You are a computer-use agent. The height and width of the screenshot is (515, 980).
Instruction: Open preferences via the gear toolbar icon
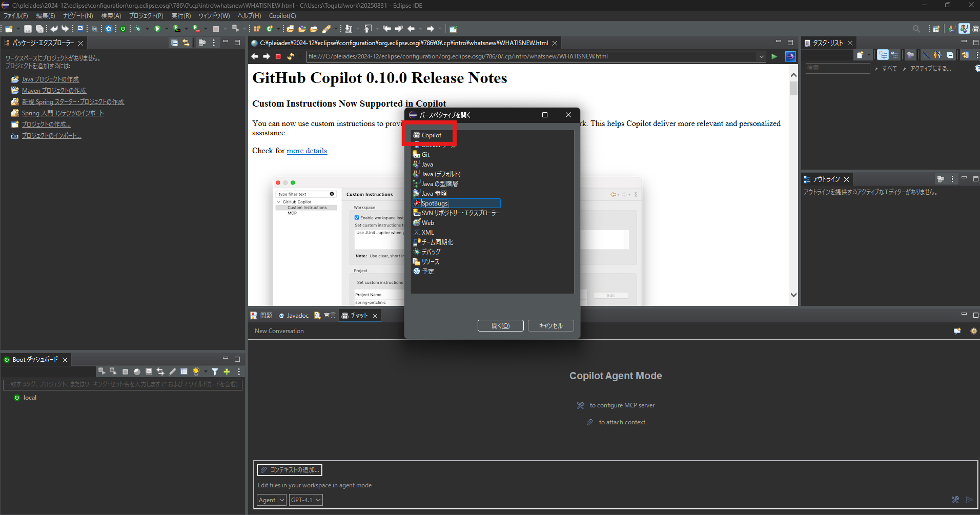pyautogui.click(x=108, y=29)
